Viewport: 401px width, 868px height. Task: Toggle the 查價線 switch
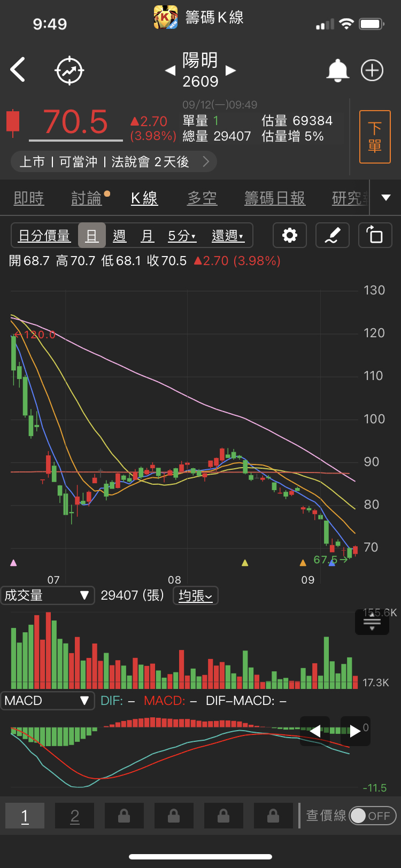click(372, 816)
